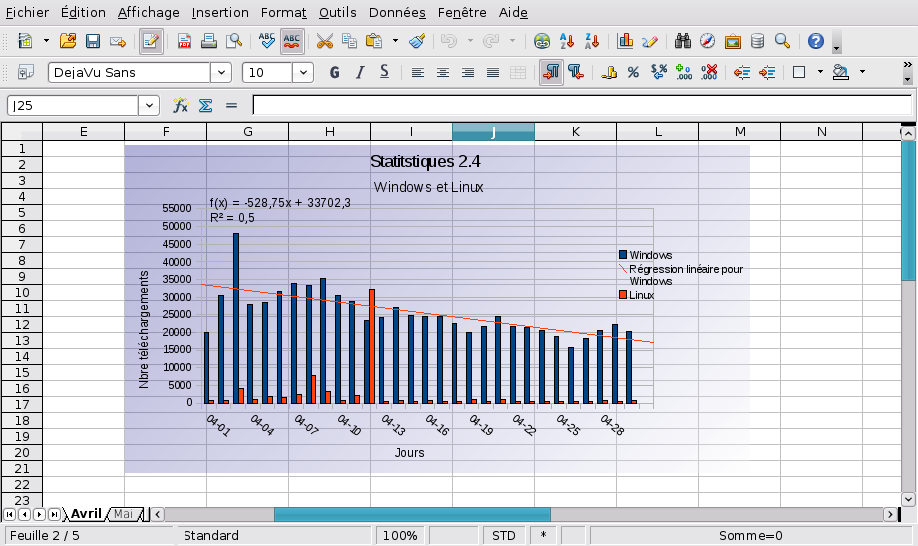Screen dimensions: 918x546
Task: Insert a chart with the Chart icon
Action: pyautogui.click(x=625, y=41)
